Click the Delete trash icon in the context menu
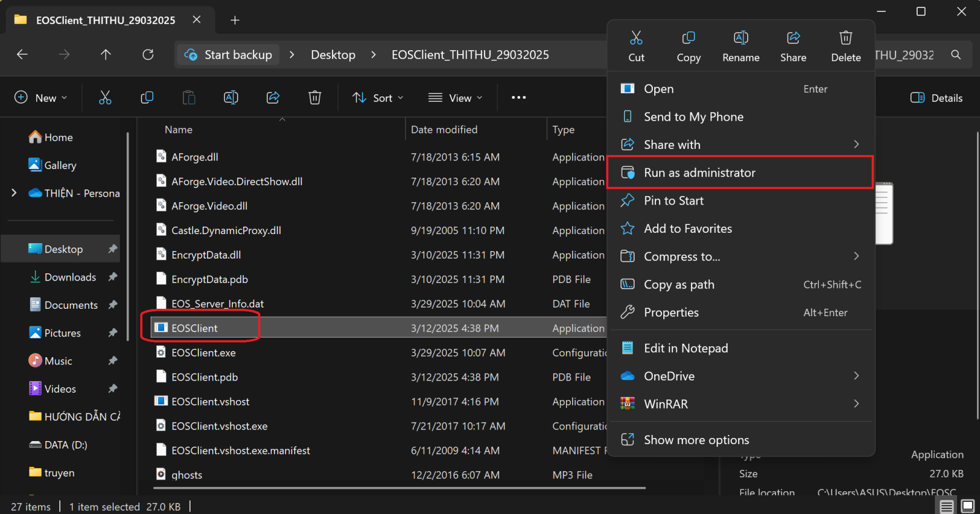The width and height of the screenshot is (980, 514). (846, 38)
